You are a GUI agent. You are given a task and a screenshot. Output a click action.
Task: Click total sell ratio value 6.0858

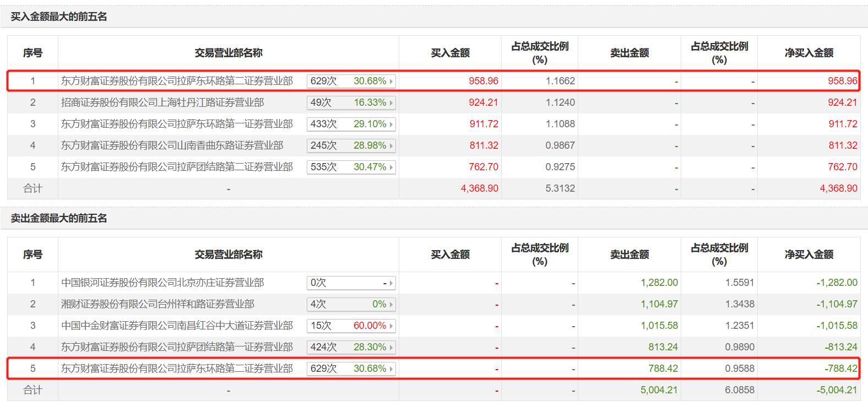pyautogui.click(x=740, y=390)
